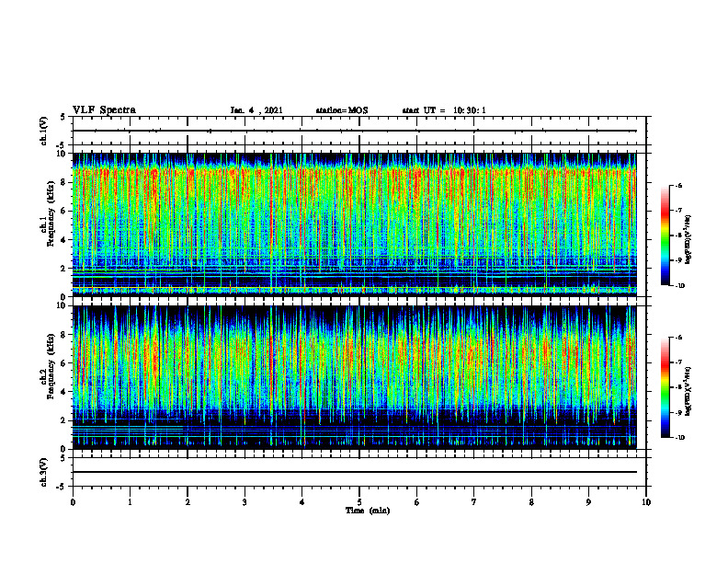Click time-axis tick label '5'
728x563 pixels.
(359, 502)
